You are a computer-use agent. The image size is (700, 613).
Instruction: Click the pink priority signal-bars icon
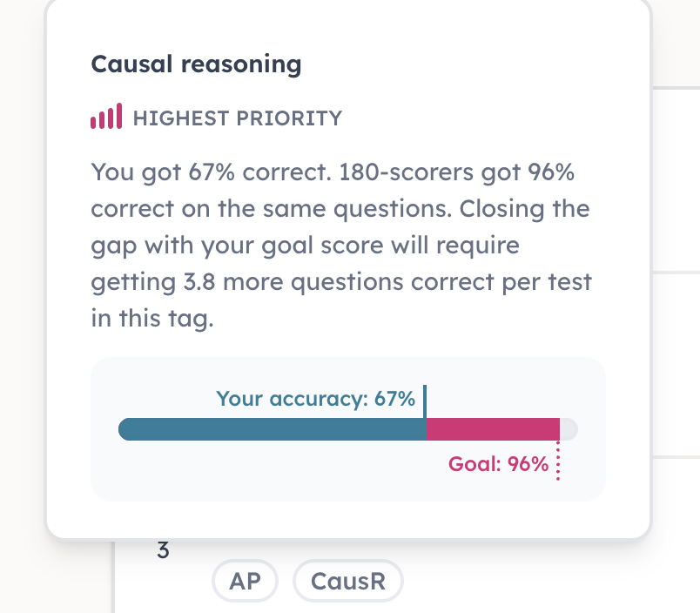point(106,116)
